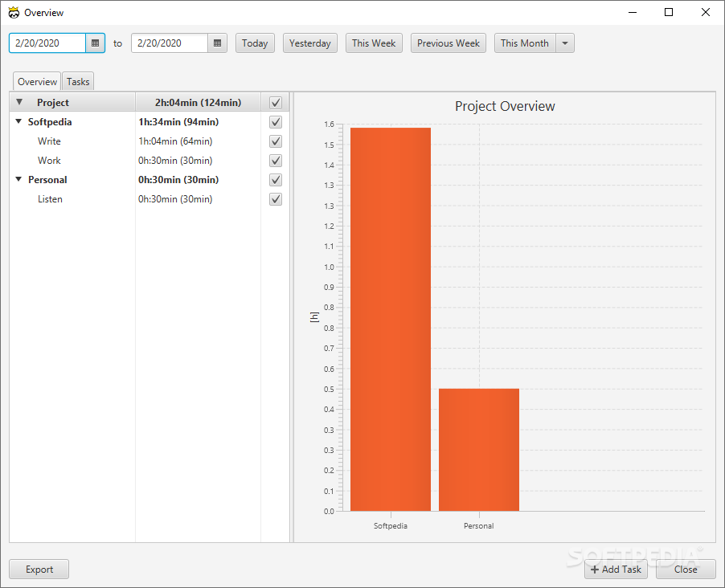The image size is (725, 588).
Task: Click the Add Task button
Action: click(616, 570)
